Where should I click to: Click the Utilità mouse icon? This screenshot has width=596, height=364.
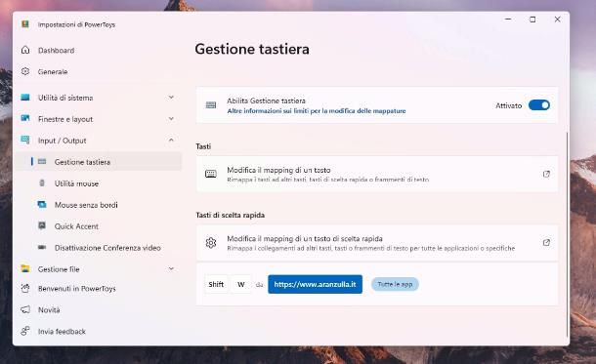(x=42, y=183)
